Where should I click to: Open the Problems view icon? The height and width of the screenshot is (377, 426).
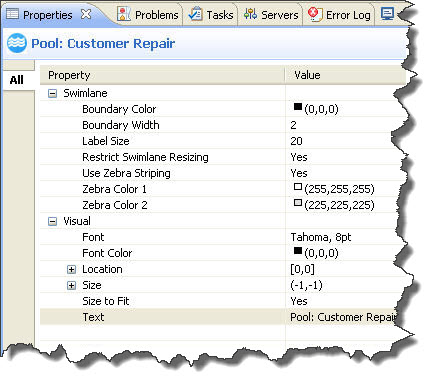pyautogui.click(x=124, y=14)
